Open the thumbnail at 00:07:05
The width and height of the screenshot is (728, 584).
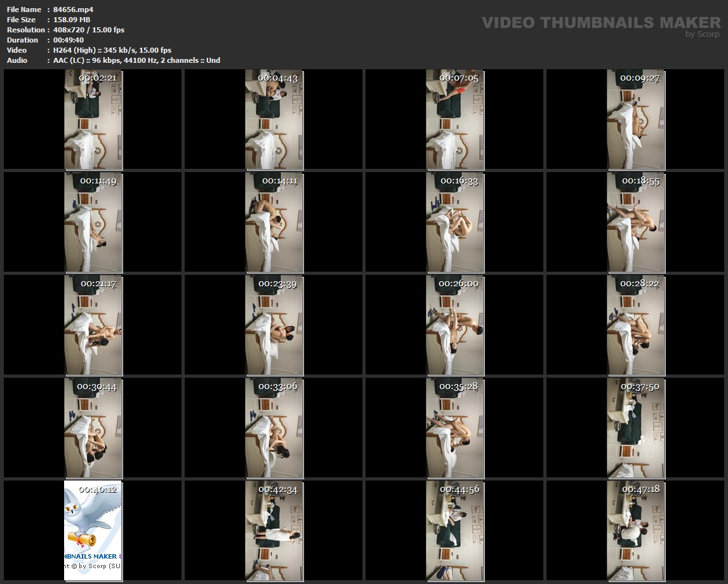[x=455, y=120]
